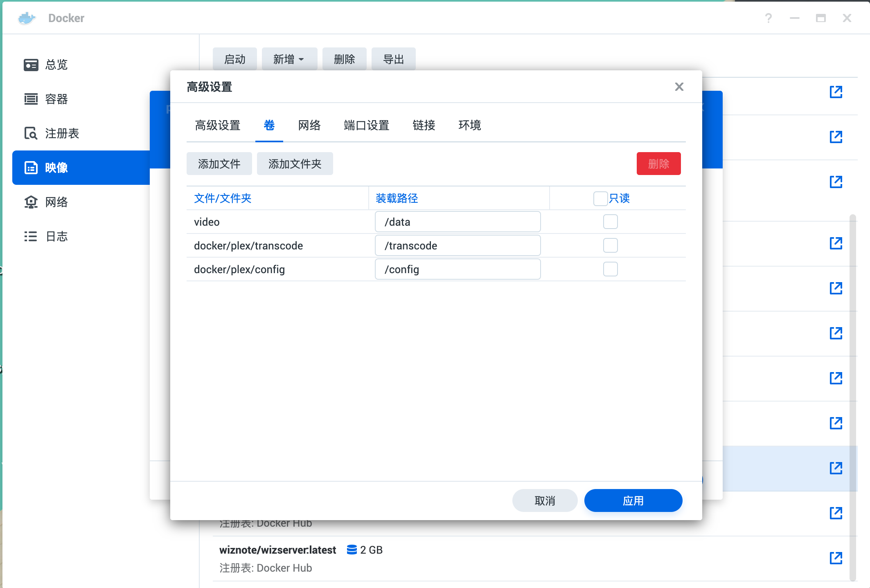Sort by Mount Path (装载路径) column header
This screenshot has width=870, height=588.
pyautogui.click(x=459, y=198)
